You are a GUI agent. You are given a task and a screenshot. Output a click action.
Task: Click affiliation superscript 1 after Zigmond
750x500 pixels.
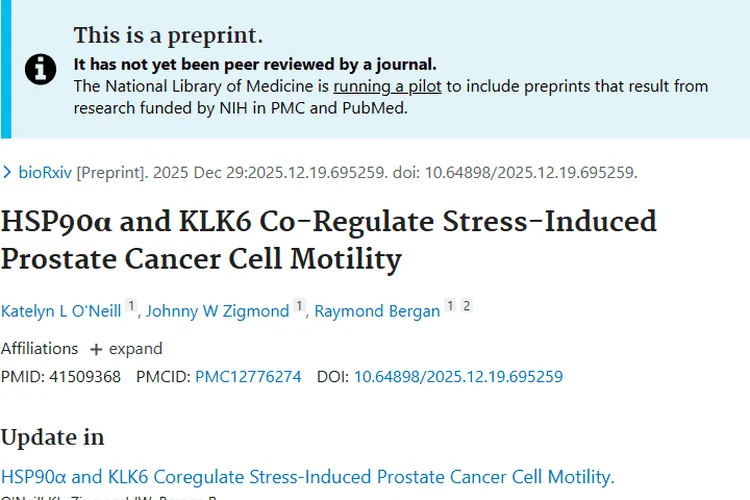[x=298, y=307]
